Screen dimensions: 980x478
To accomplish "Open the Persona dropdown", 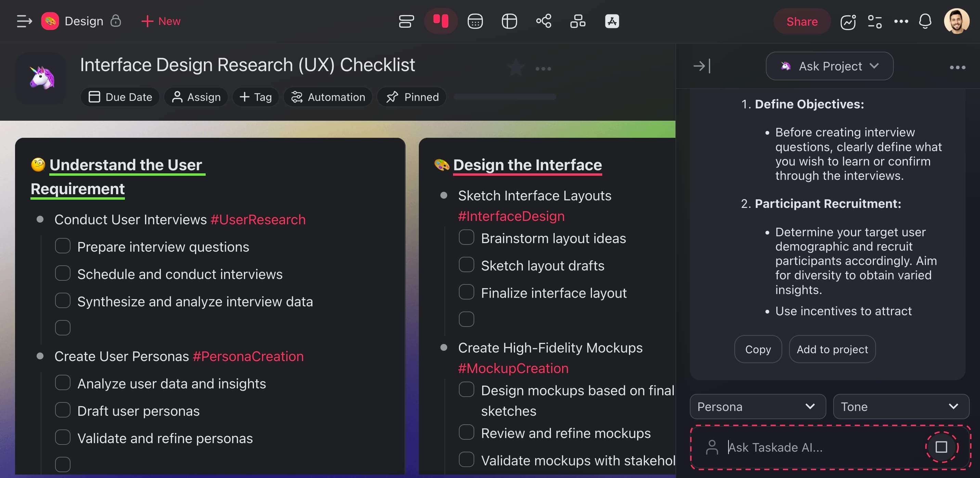I will click(757, 407).
